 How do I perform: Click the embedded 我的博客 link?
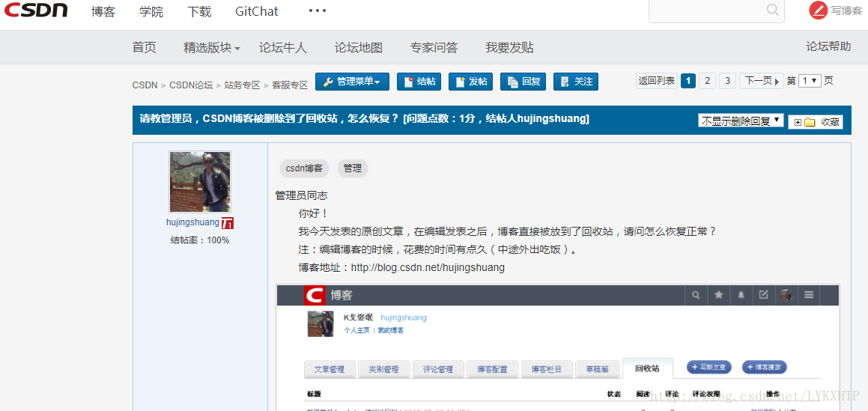coord(391,330)
